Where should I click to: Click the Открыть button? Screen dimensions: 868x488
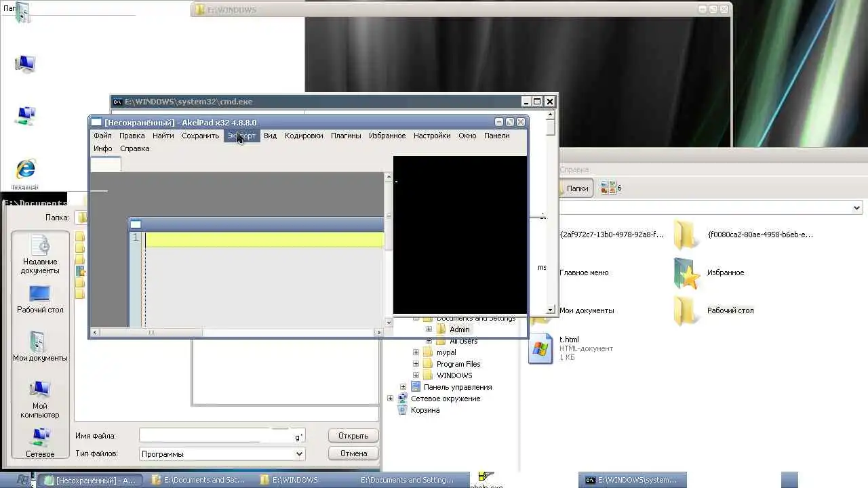(x=353, y=436)
